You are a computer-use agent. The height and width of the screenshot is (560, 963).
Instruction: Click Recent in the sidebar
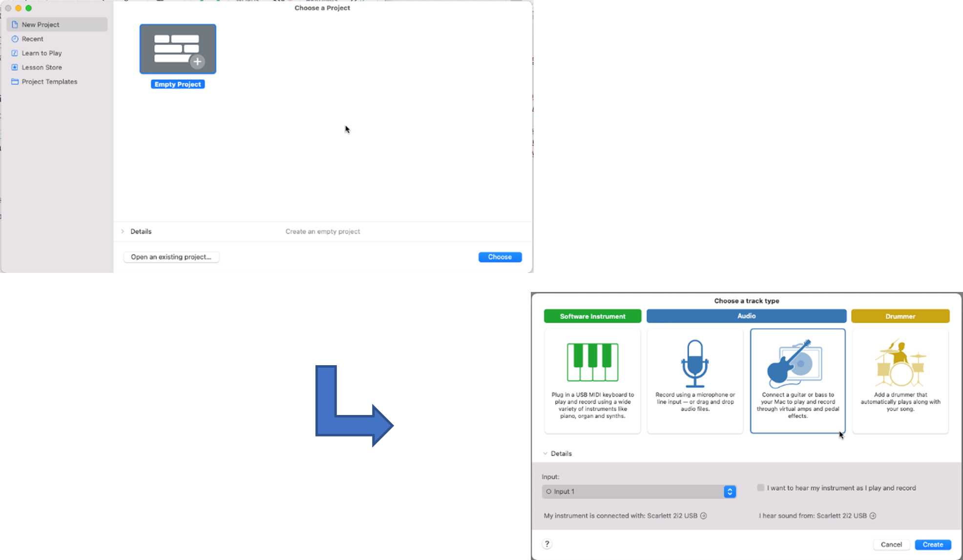pos(33,39)
